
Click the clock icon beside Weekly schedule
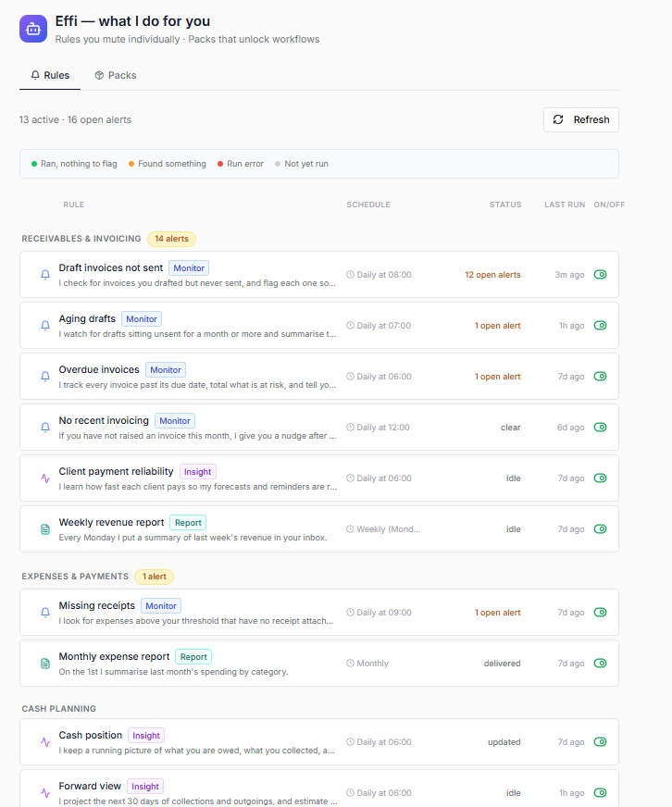350,529
